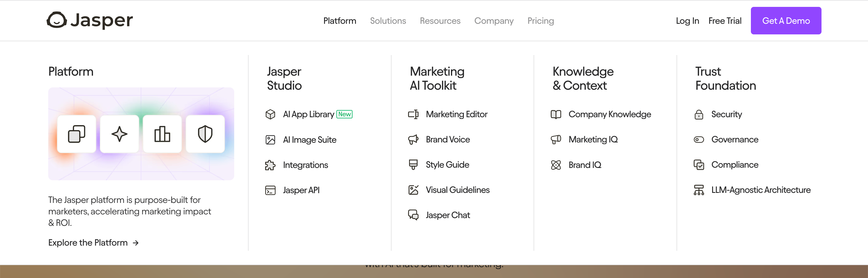Click the Integrations puzzle piece icon
Image resolution: width=868 pixels, height=278 pixels.
point(270,165)
